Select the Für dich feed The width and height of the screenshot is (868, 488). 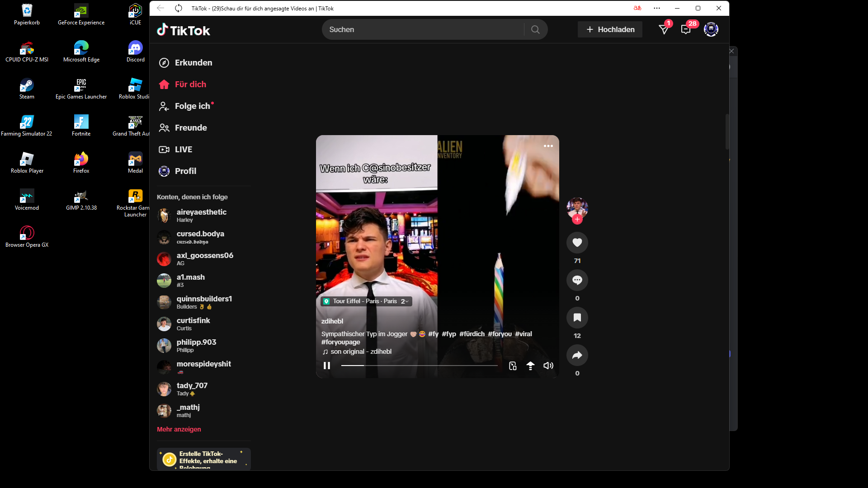tap(183, 84)
